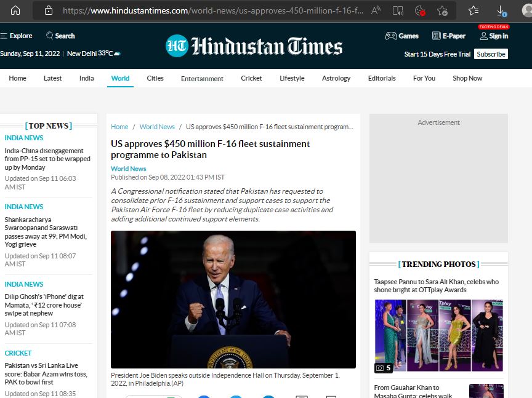Open site information lock icon in address bar
Screen dimensions: 532x398
coord(49,10)
